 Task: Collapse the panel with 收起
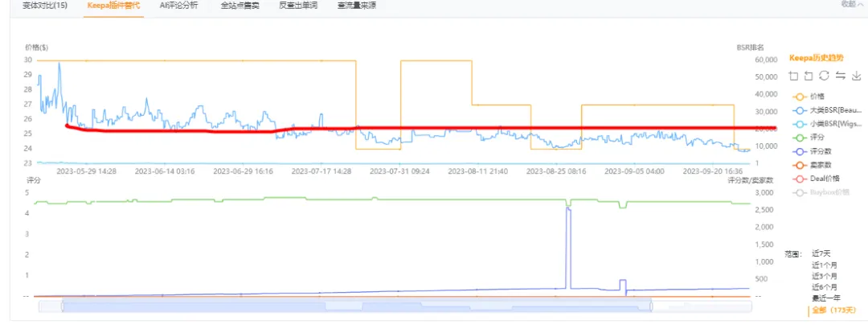[853, 3]
